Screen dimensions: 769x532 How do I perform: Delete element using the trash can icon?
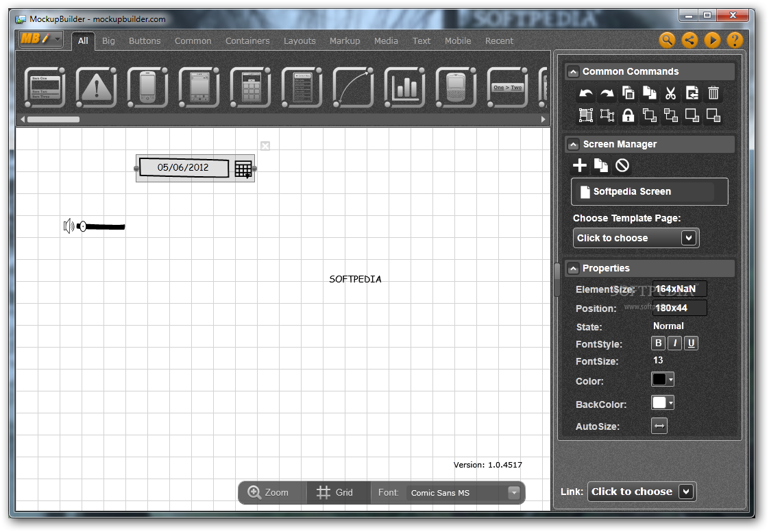coord(713,93)
